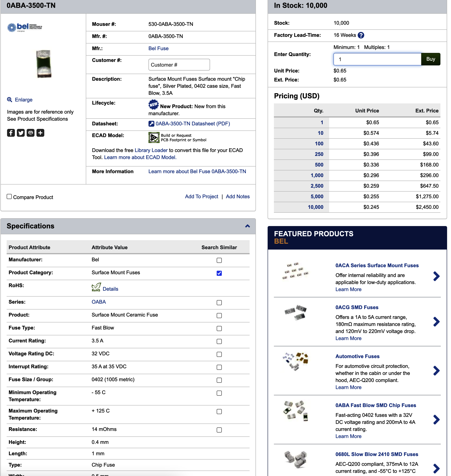The height and width of the screenshot is (476, 451).
Task: Click Learn More under 0ACG SMD Fuses
Action: [348, 338]
